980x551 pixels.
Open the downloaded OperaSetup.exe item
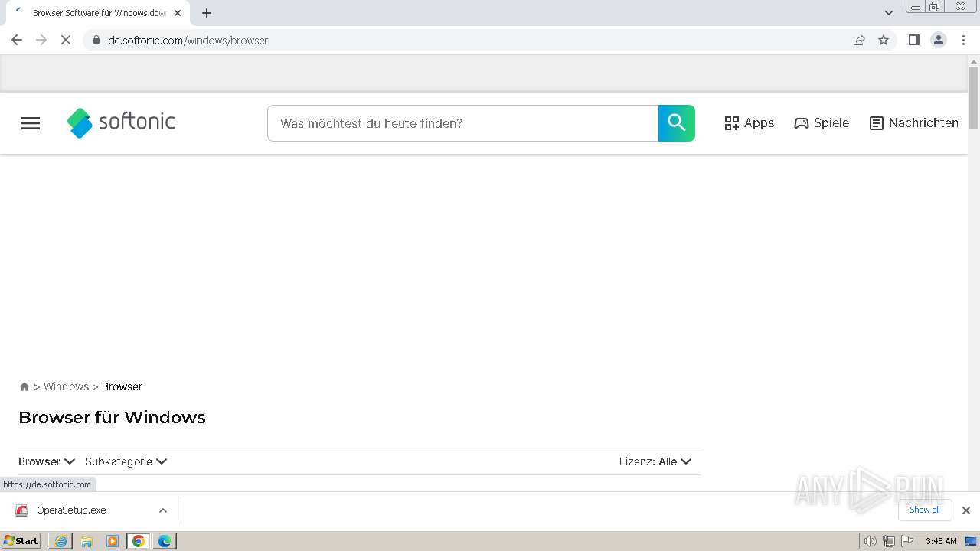(71, 510)
